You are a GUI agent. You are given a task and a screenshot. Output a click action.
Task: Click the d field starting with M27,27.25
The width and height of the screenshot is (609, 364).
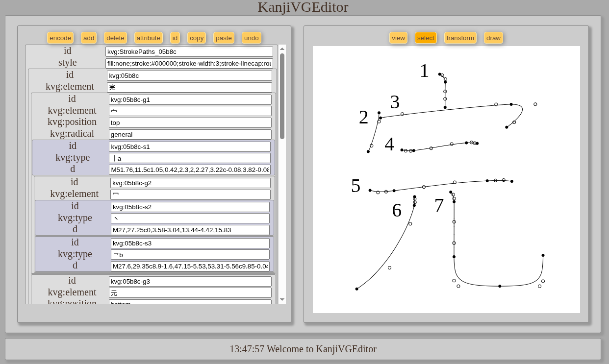coord(190,230)
